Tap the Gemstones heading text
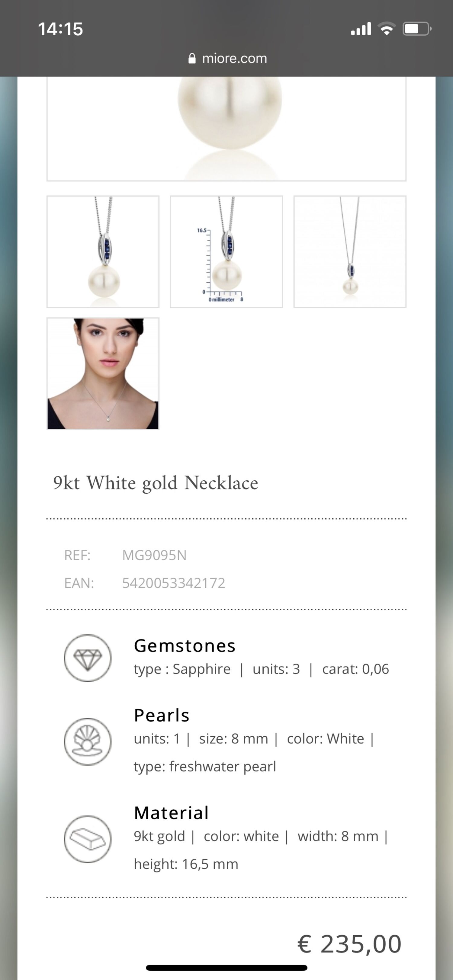 (185, 646)
